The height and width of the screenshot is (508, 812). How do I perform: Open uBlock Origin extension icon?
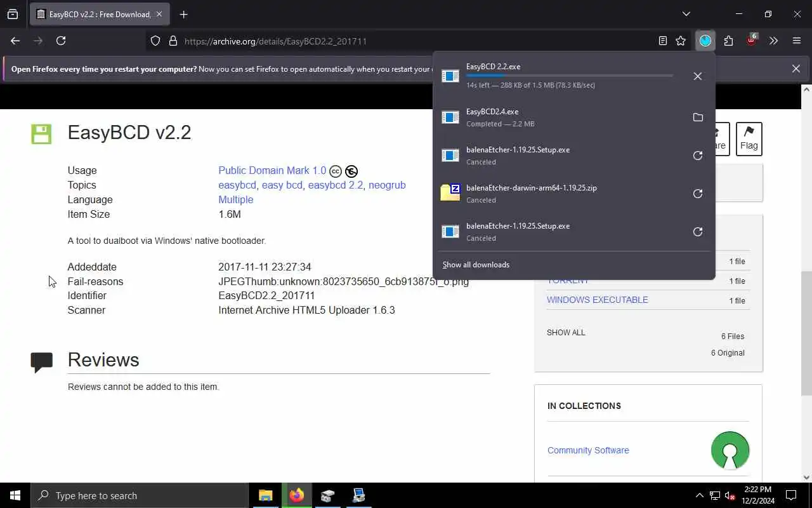point(752,41)
